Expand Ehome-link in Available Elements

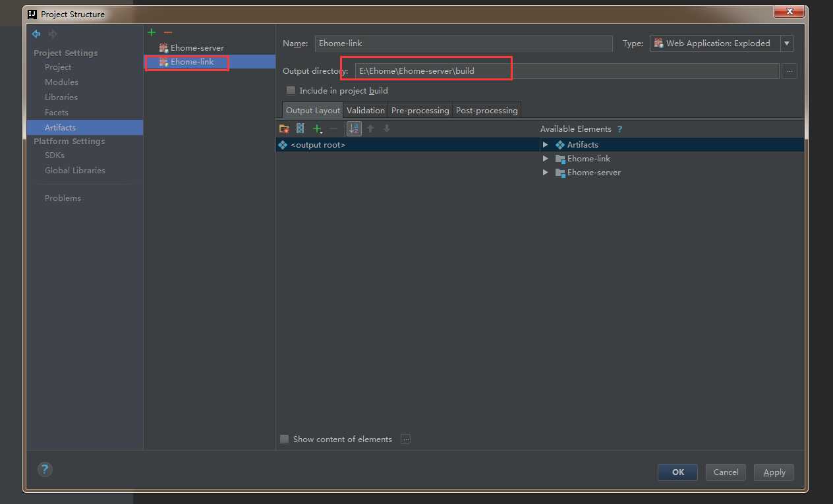545,159
